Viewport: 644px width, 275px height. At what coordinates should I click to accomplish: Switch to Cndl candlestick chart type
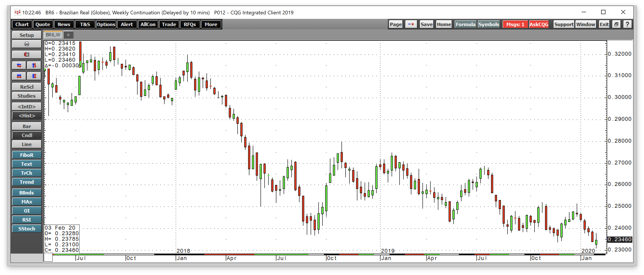(27, 135)
